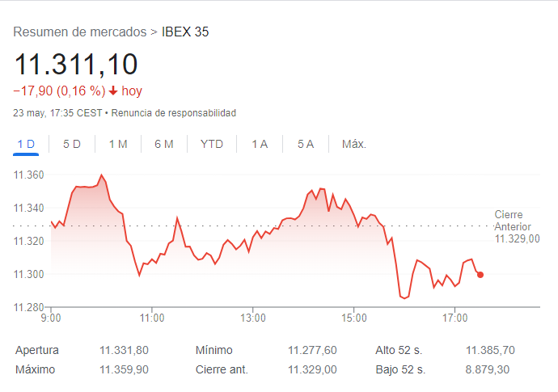The width and height of the screenshot is (558, 392).
Task: Show the Máx. full history tab
Action: tap(354, 145)
